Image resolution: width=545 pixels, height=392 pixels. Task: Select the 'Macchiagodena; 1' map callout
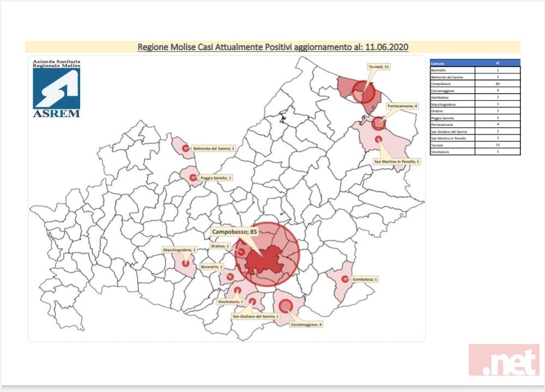click(x=179, y=250)
